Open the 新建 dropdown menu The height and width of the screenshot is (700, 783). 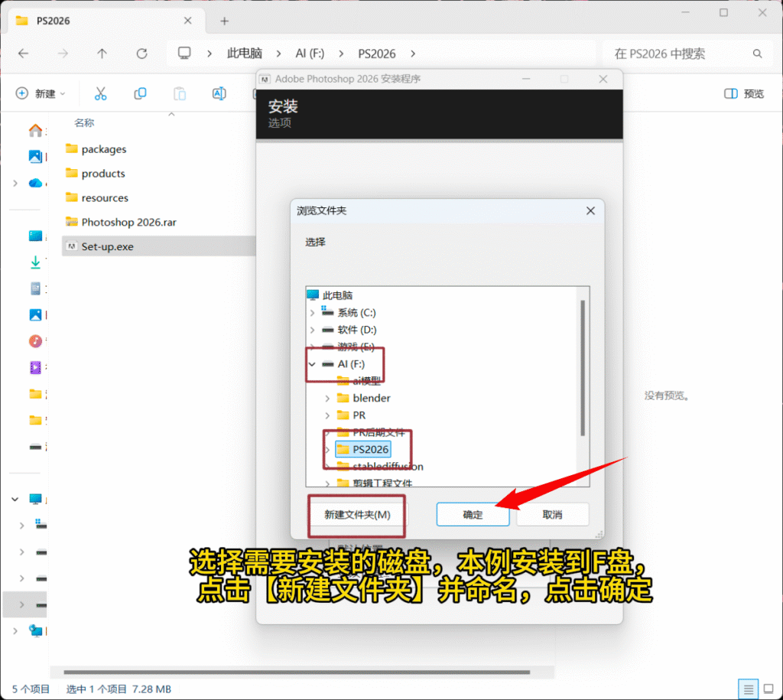(x=41, y=93)
